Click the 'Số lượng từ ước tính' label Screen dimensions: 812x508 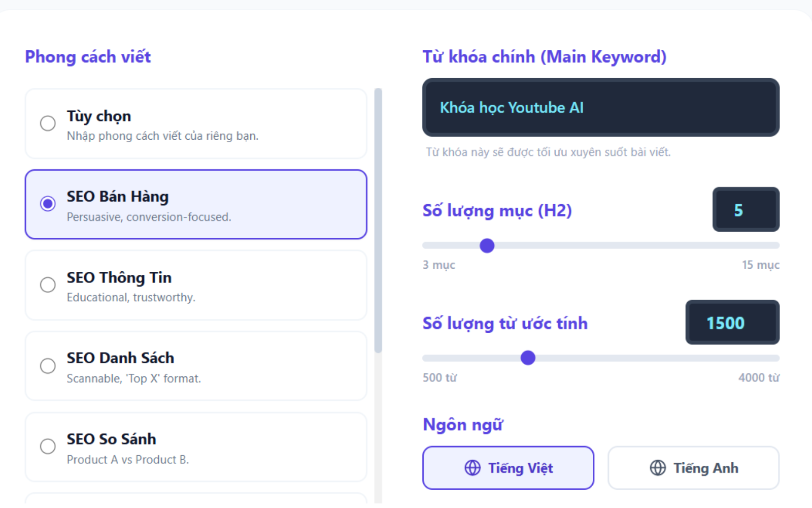click(505, 323)
